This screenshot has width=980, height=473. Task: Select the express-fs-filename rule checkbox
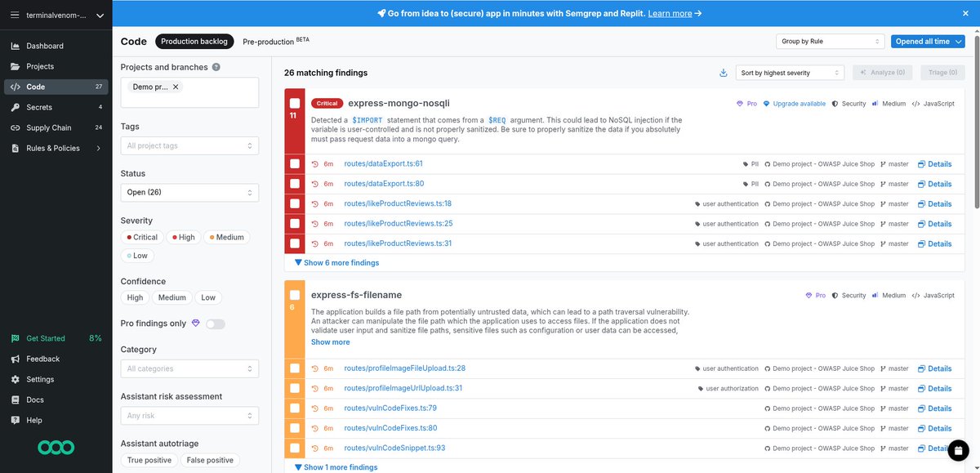pyautogui.click(x=295, y=295)
